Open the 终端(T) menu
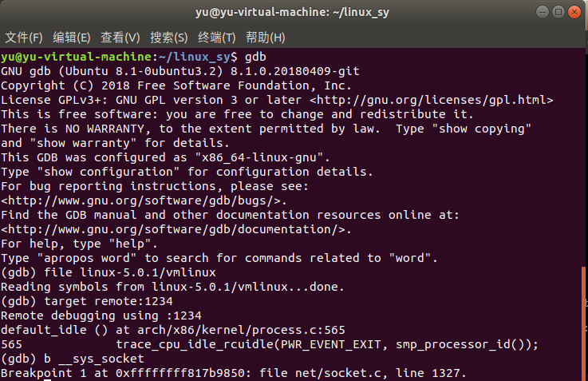The height and width of the screenshot is (381, 588). 217,38
